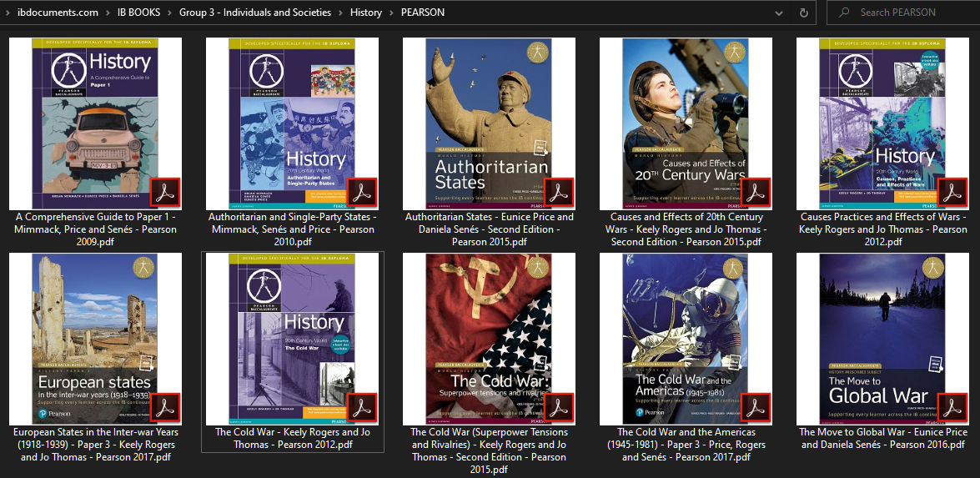The image size is (980, 478).
Task: Select the file name The Cold War 2012.pdf
Action: point(293,439)
